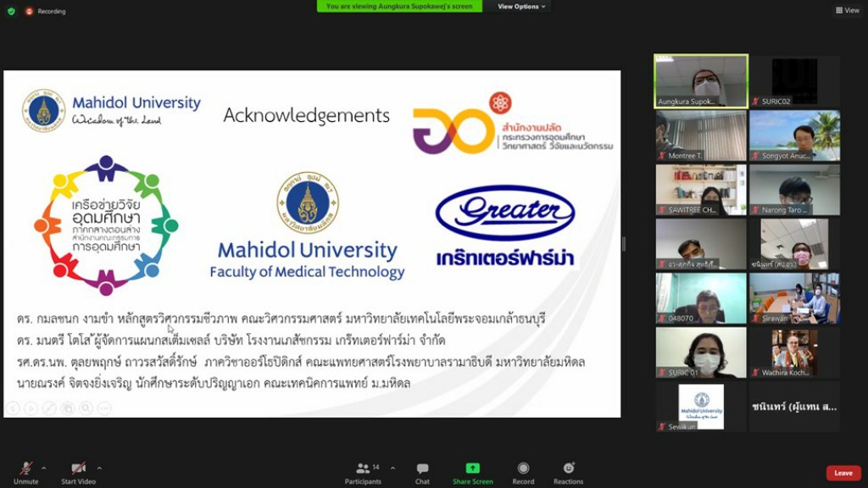Turn on camera with Start Video
The height and width of the screenshot is (488, 868).
tap(79, 474)
